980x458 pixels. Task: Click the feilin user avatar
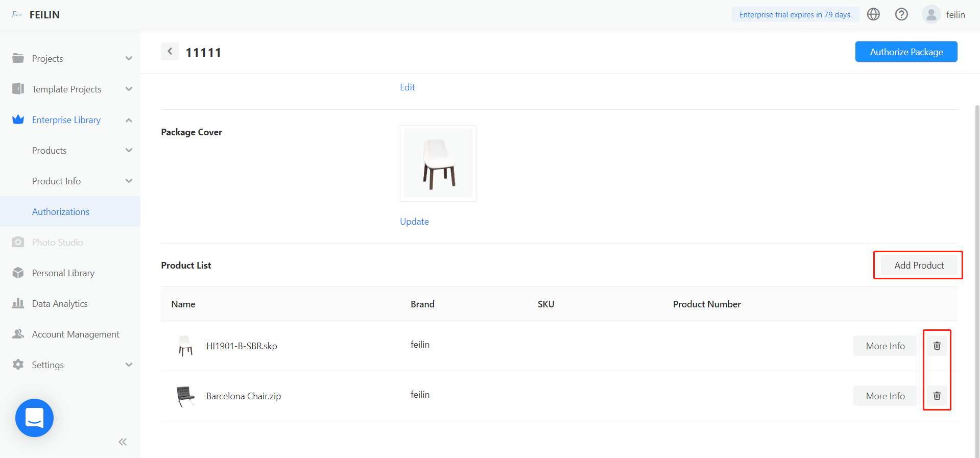[931, 14]
